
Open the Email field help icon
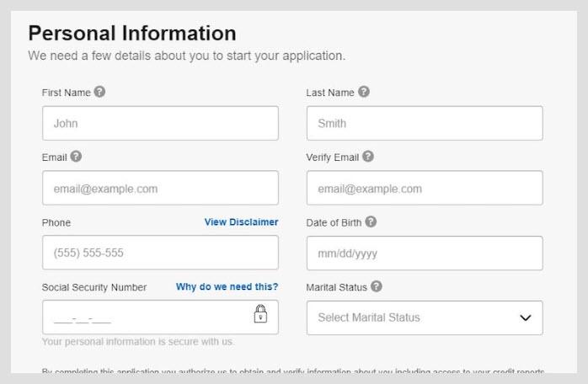click(76, 157)
